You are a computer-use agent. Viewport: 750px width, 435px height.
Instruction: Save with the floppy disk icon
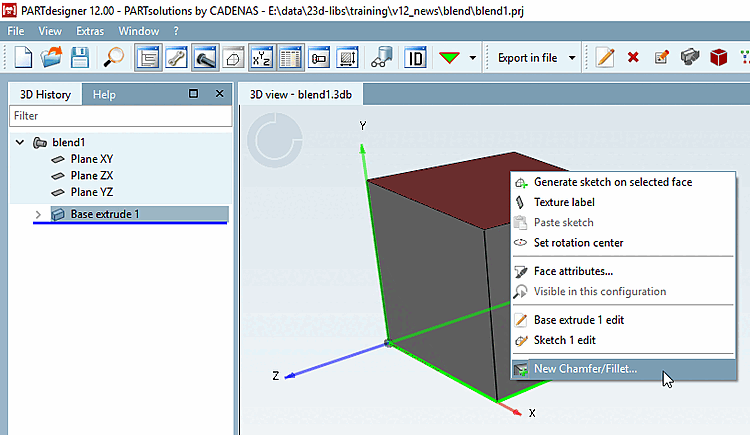tap(80, 58)
